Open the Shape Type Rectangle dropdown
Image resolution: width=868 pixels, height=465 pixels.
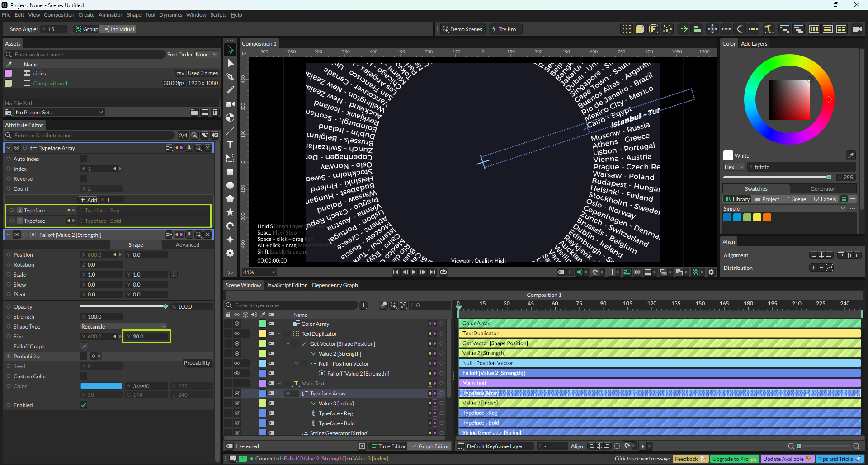pos(123,327)
